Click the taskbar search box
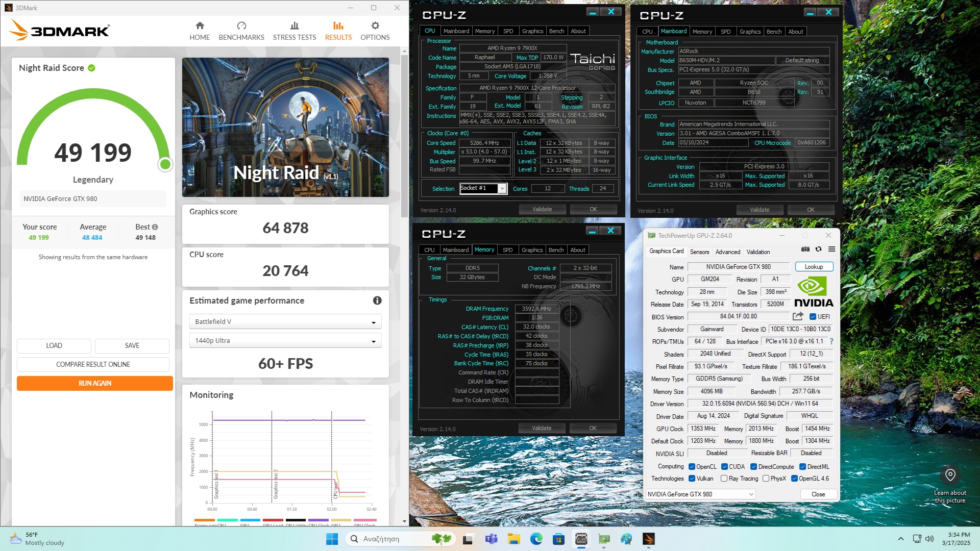The height and width of the screenshot is (551, 980). (400, 539)
